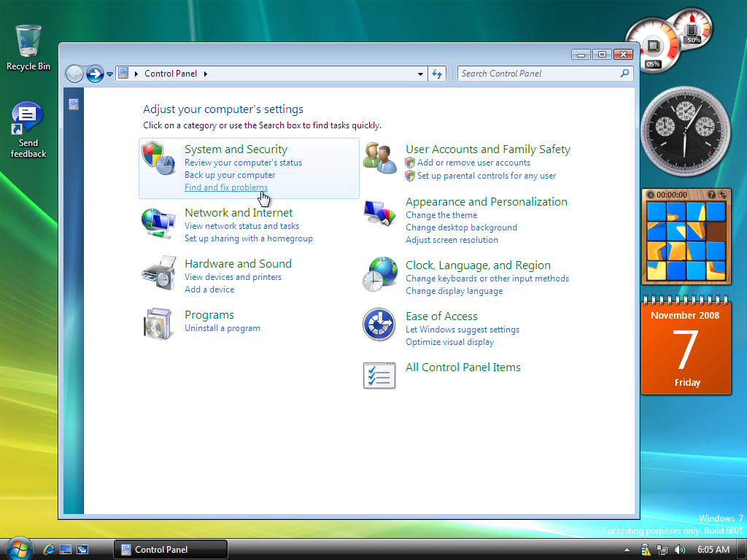Click the picture puzzle gadget timer
This screenshot has height=560, width=747.
point(672,195)
